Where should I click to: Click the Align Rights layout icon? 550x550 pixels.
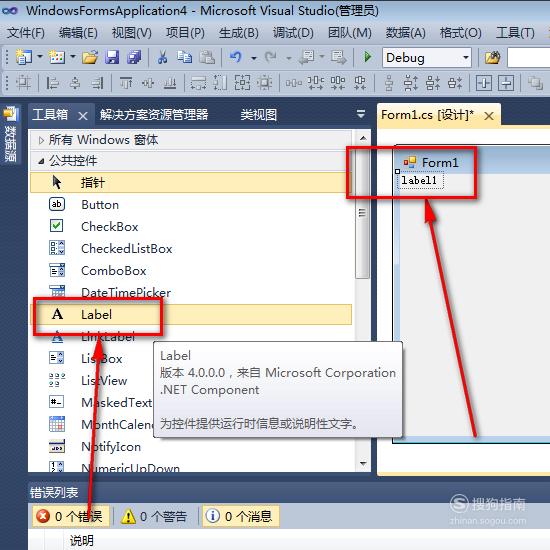[97, 83]
